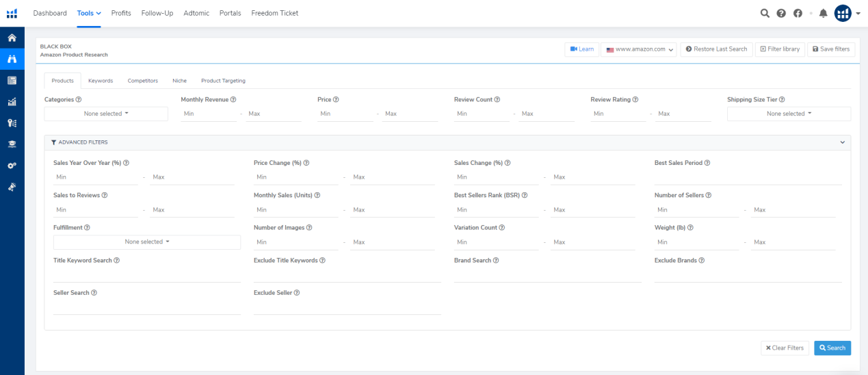The width and height of the screenshot is (868, 375).
Task: Expand the Categories dropdown
Action: (106, 114)
